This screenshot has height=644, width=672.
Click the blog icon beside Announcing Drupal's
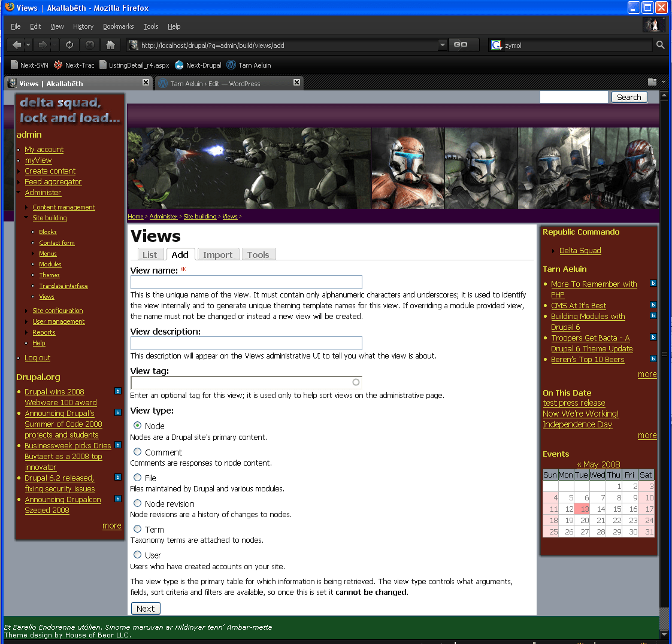click(118, 412)
